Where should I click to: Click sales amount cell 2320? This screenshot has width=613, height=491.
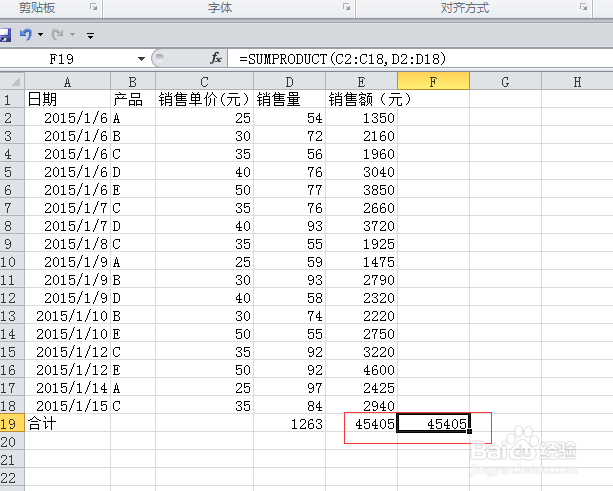tap(362, 297)
